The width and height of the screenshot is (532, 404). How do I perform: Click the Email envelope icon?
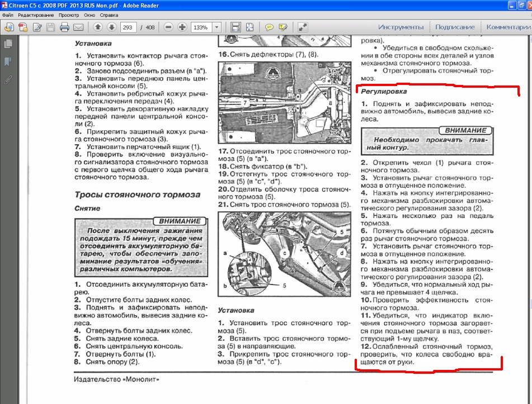pos(78,27)
